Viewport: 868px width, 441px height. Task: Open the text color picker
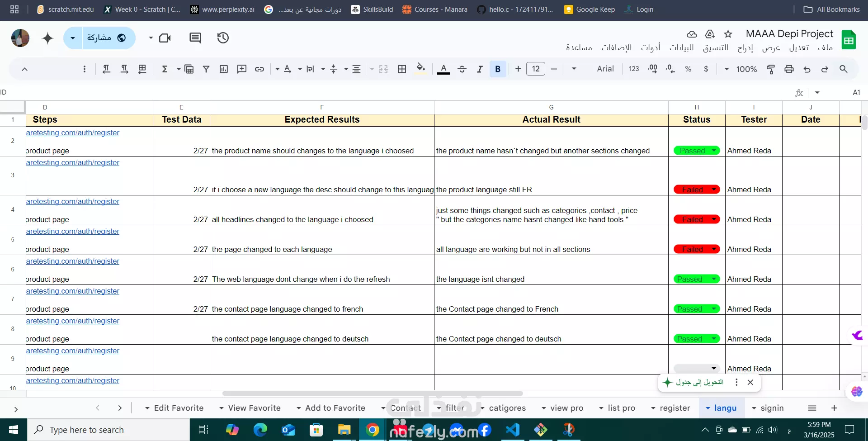pos(443,69)
